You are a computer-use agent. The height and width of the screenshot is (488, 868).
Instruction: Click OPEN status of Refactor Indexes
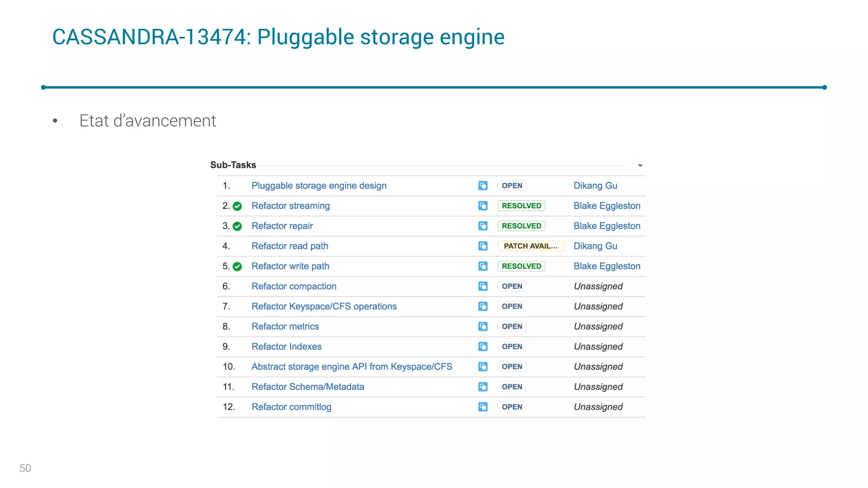512,347
